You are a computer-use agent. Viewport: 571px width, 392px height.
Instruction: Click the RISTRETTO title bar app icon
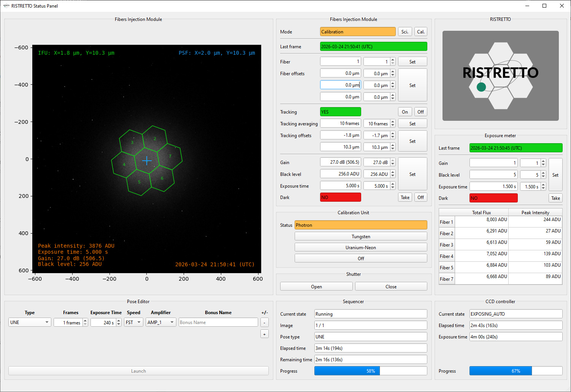tap(6, 6)
